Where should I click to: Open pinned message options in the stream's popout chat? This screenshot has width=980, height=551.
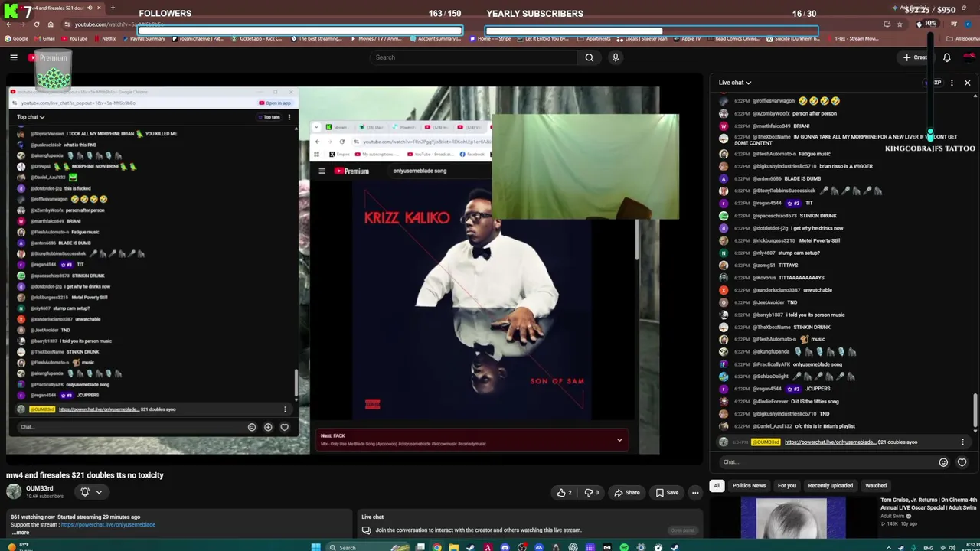tap(285, 409)
